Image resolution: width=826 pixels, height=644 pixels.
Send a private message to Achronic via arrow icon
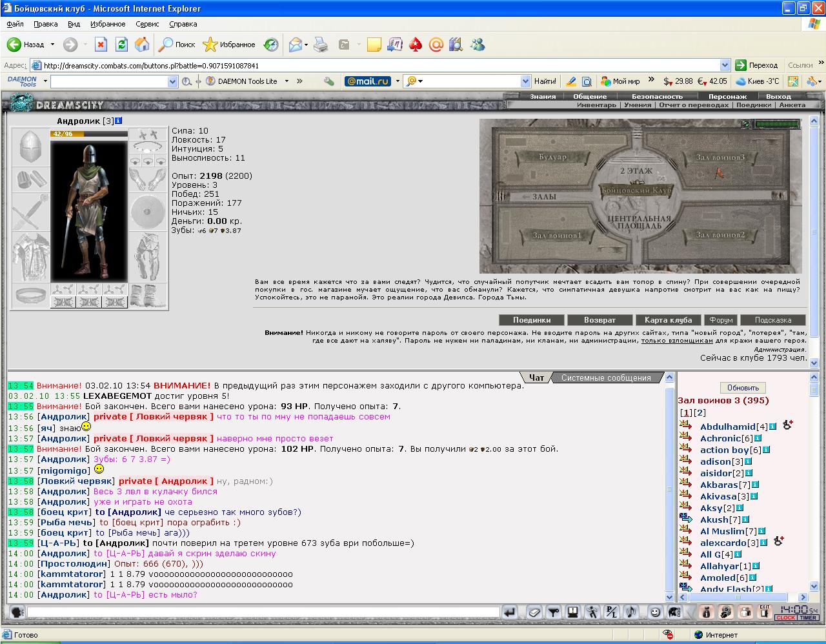685,437
